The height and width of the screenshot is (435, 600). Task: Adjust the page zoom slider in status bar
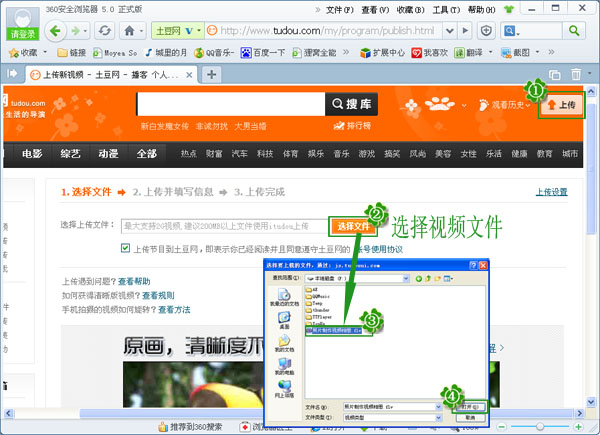pos(540,426)
